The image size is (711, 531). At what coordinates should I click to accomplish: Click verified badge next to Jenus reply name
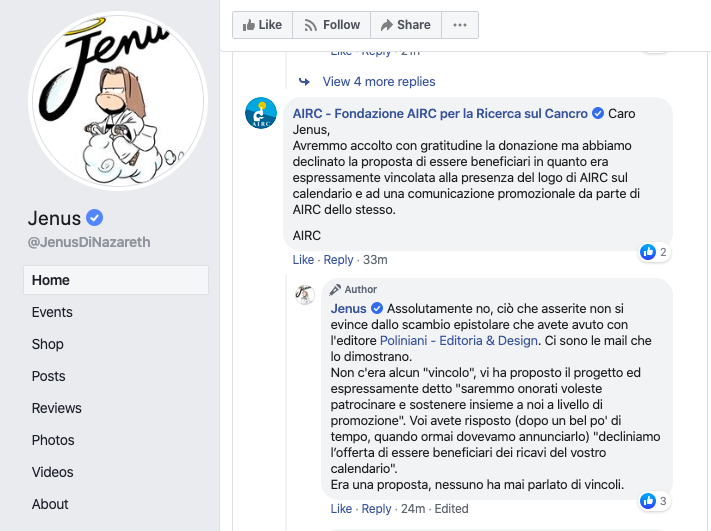click(x=377, y=308)
